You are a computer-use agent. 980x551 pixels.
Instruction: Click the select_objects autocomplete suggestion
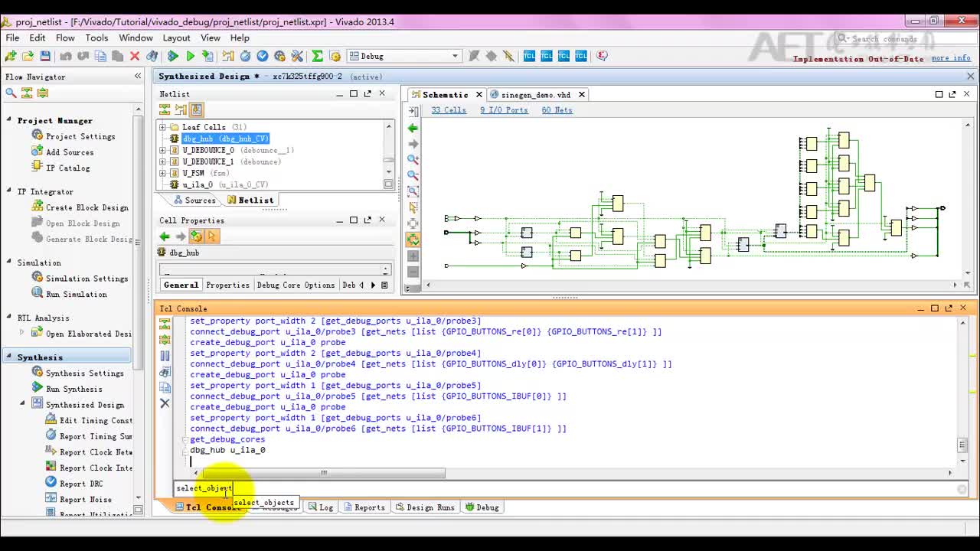264,503
